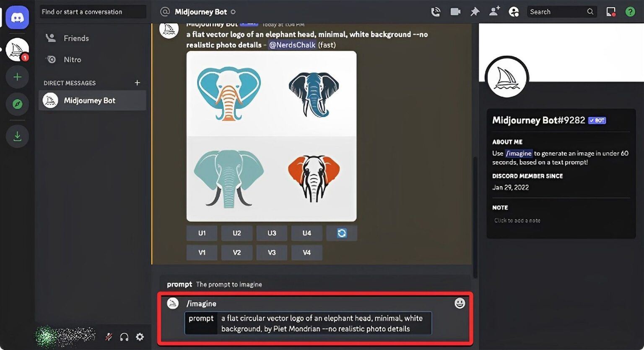The image size is (644, 350).
Task: Click the reroll icon under the elephant grid
Action: [x=341, y=233]
